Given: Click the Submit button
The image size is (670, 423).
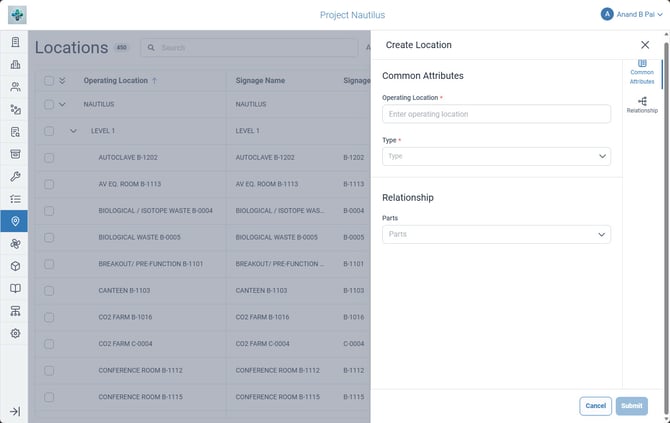Looking at the screenshot, I should (632, 406).
